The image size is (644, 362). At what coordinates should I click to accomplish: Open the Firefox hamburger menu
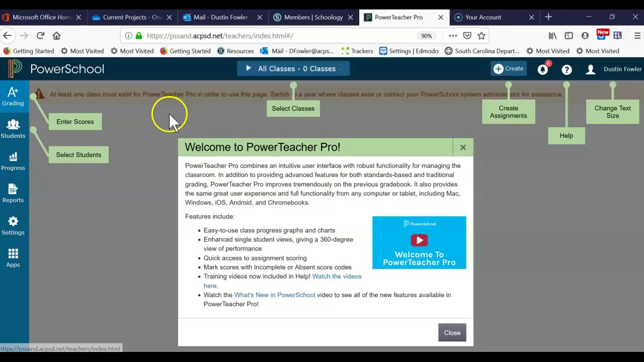click(637, 36)
